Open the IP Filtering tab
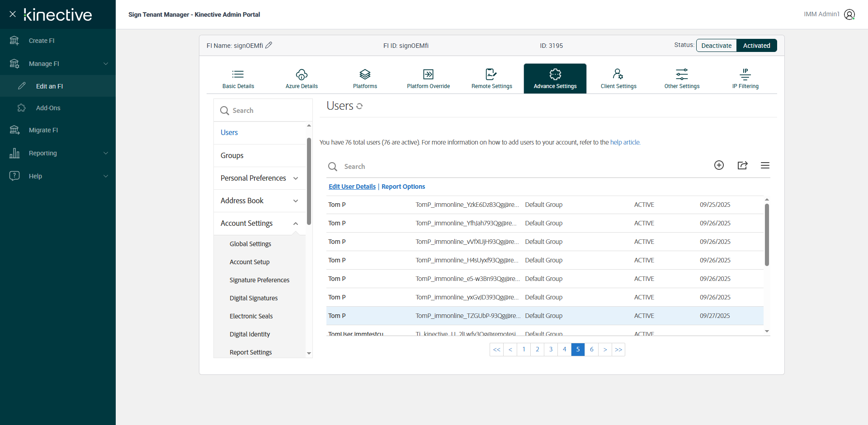This screenshot has width=868, height=425. (745, 79)
